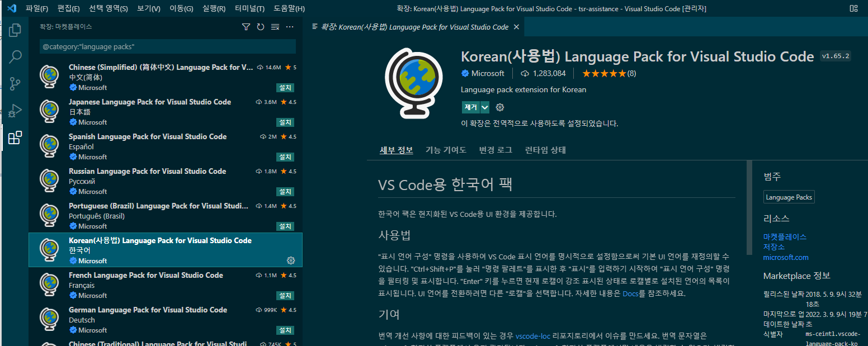
Task: Open manage gear next to the 제거 button
Action: point(500,107)
